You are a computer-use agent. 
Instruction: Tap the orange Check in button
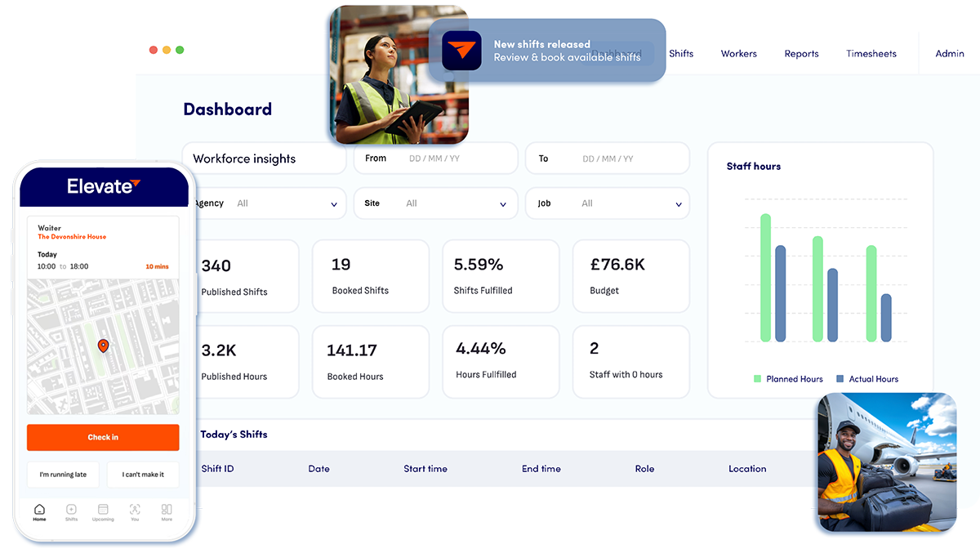click(103, 437)
